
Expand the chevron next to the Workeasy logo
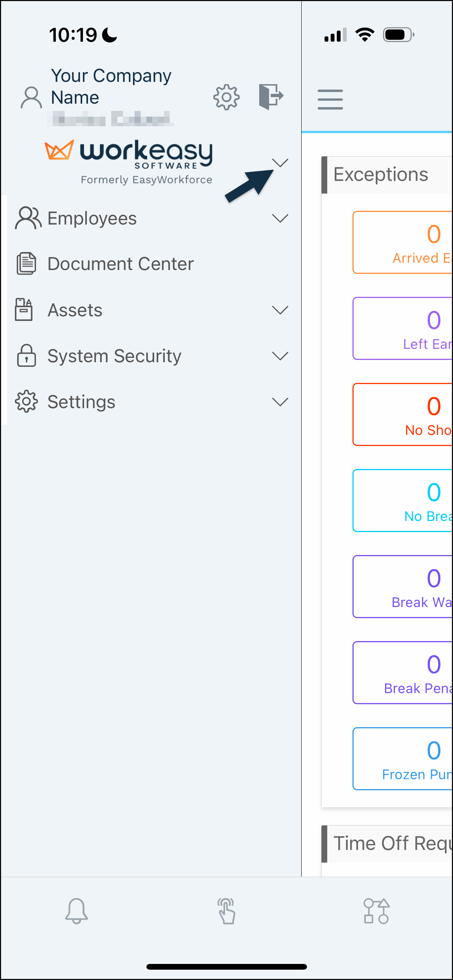280,163
